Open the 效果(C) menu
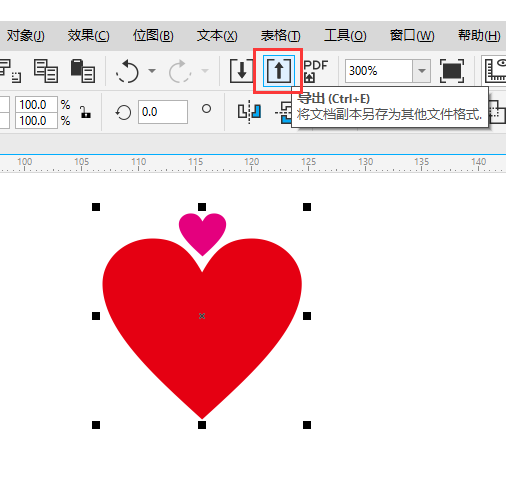This screenshot has height=502, width=506. 88,35
